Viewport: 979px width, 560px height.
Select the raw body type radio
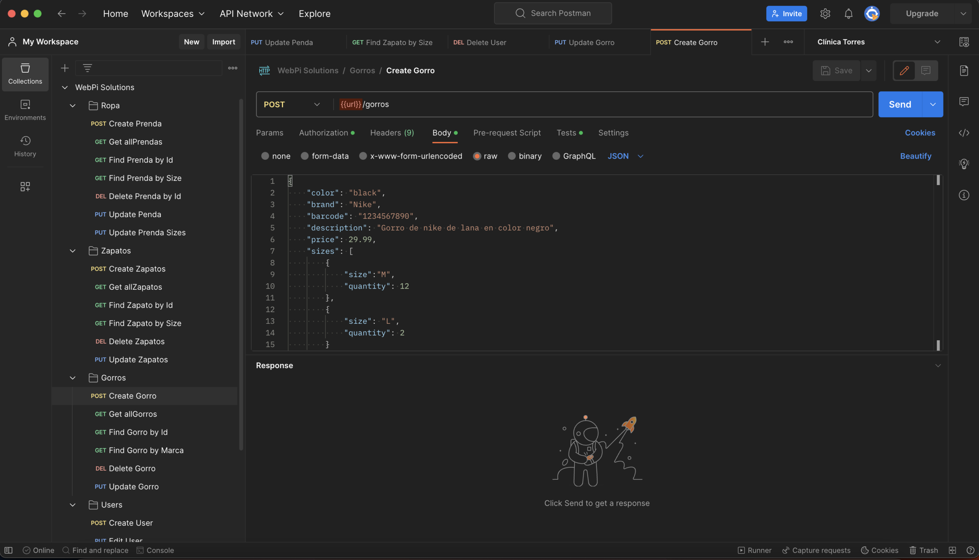click(x=477, y=156)
